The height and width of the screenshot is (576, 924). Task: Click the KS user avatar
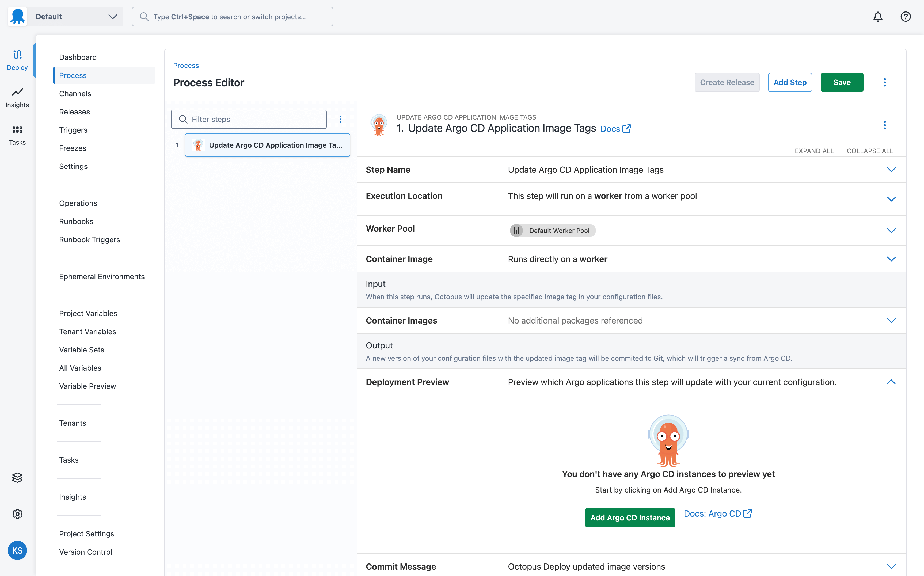(17, 550)
